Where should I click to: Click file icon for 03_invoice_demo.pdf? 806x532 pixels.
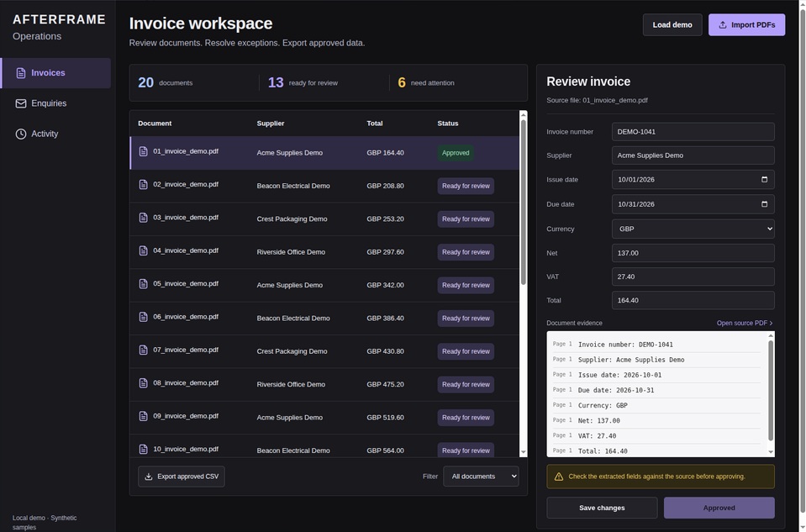[x=144, y=218]
